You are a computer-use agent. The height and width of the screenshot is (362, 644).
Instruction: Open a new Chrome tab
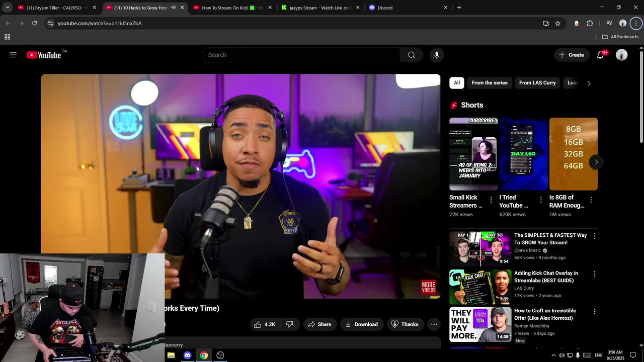pyautogui.click(x=459, y=8)
